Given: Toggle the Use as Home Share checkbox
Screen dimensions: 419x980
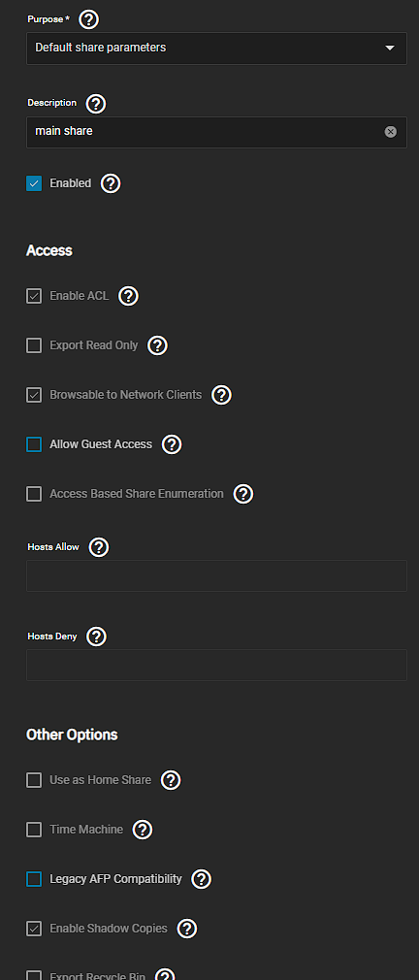Looking at the screenshot, I should coord(34,780).
